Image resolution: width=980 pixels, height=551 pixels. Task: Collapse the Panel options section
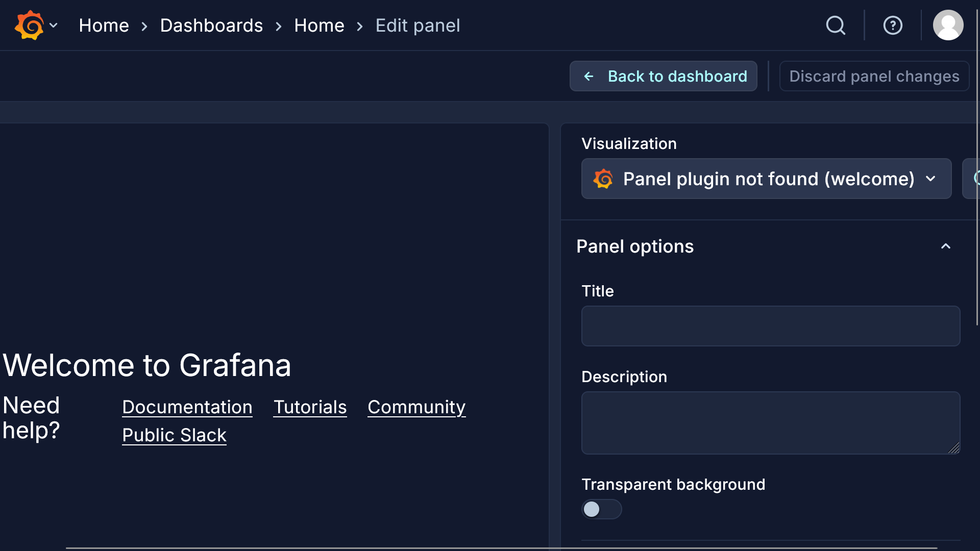[945, 246]
